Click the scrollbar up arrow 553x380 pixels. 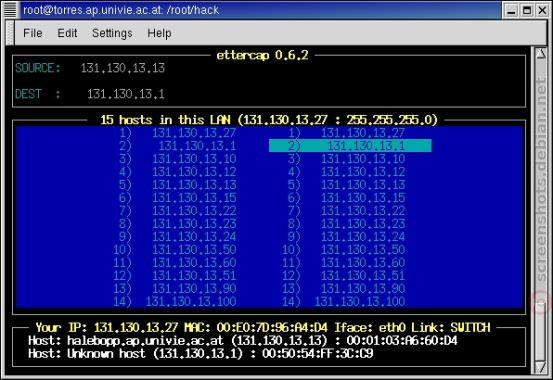coord(541,54)
